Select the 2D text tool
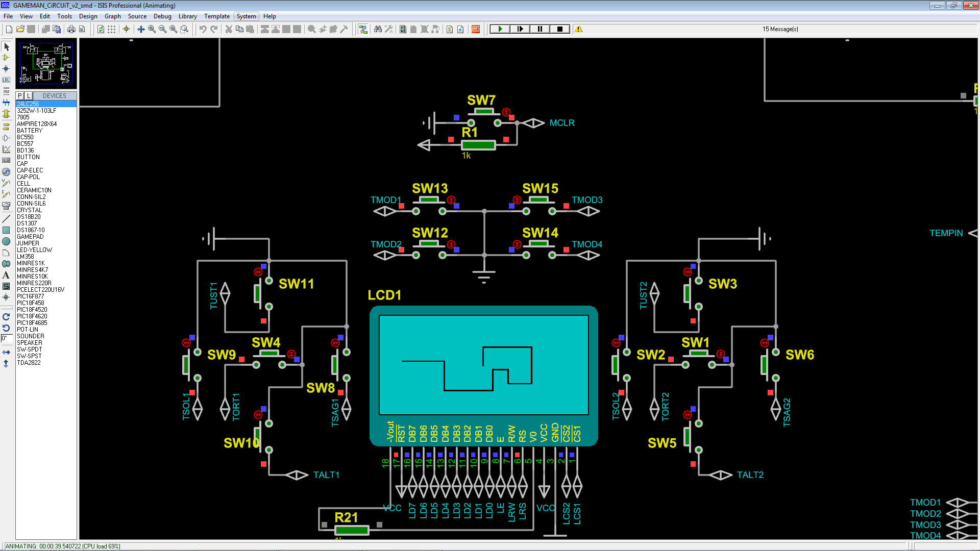Image resolution: width=980 pixels, height=551 pixels. pyautogui.click(x=6, y=275)
